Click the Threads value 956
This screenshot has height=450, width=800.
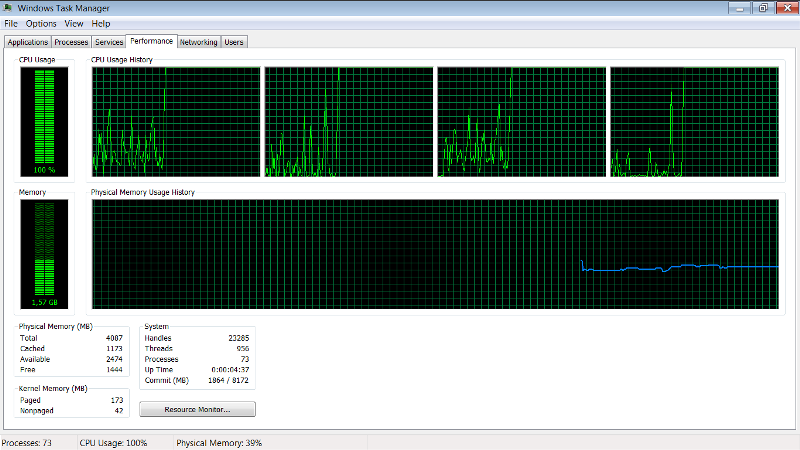point(243,348)
